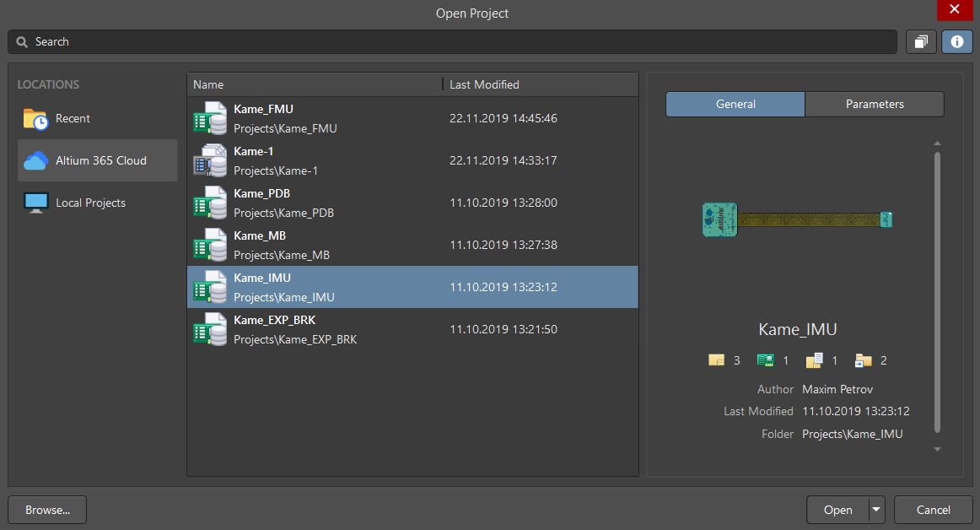Click the Kame_EXP_BRK project icon
This screenshot has height=530, width=980.
tap(210, 329)
